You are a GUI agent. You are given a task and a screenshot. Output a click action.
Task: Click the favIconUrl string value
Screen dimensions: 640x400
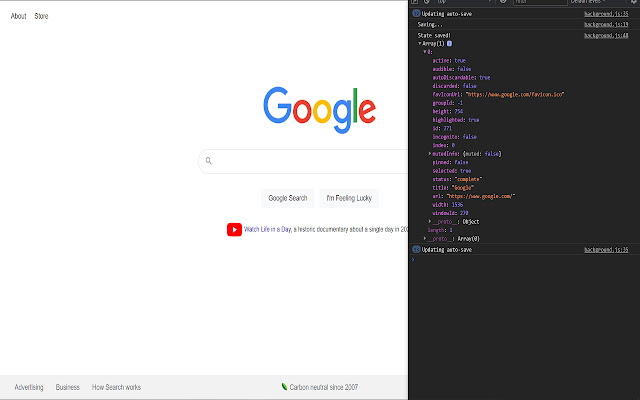(x=515, y=94)
